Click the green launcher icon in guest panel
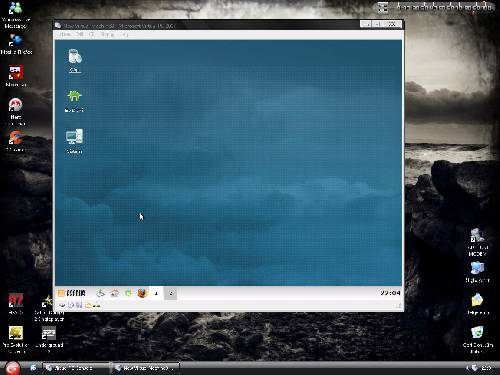This screenshot has width=500, height=375. [128, 293]
